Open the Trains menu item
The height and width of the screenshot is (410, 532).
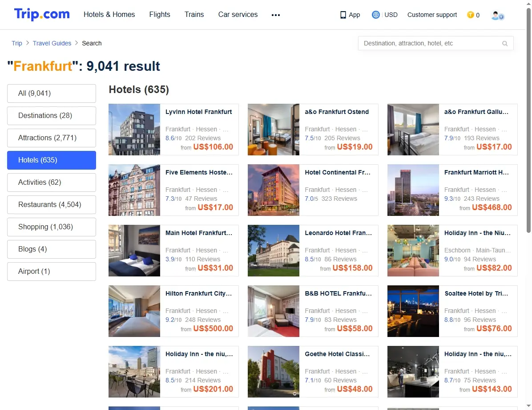pyautogui.click(x=194, y=15)
